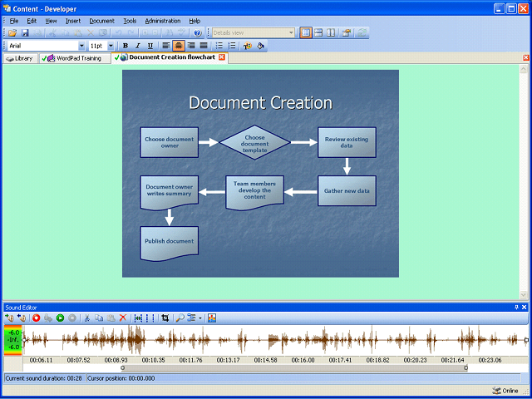
Task: Play the sound in Sound Editor
Action: [x=60, y=318]
